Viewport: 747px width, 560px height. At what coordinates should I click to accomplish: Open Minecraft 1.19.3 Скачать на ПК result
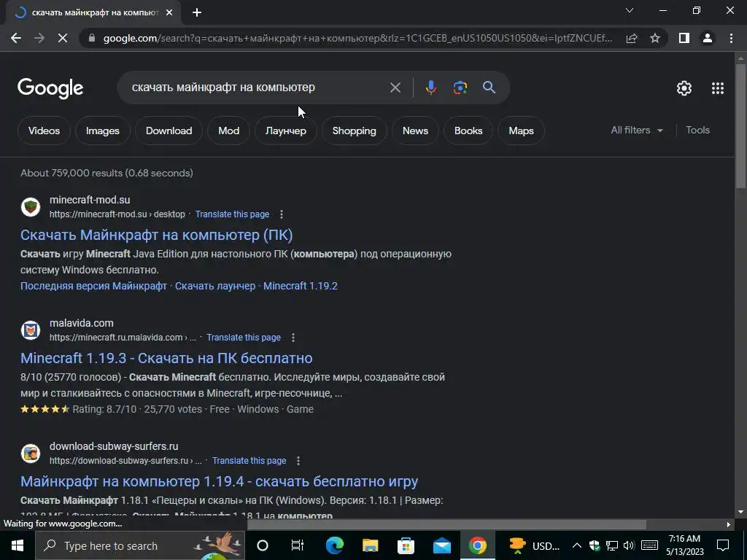(x=166, y=358)
